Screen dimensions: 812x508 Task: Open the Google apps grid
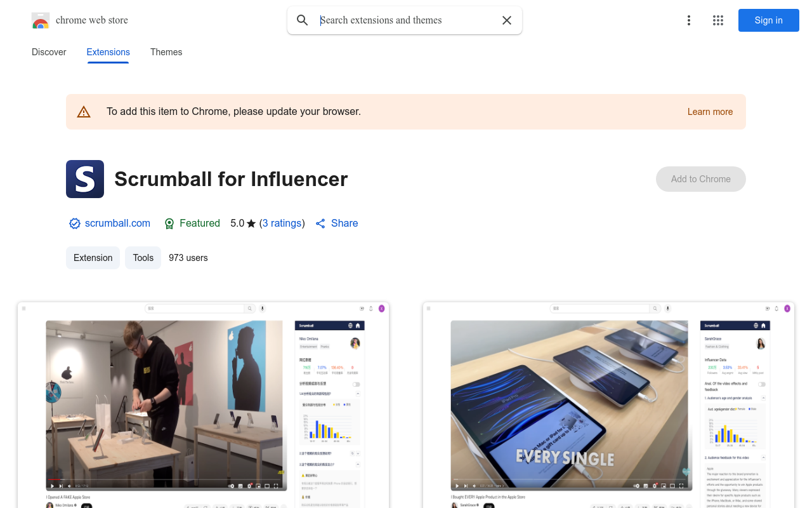click(x=718, y=20)
